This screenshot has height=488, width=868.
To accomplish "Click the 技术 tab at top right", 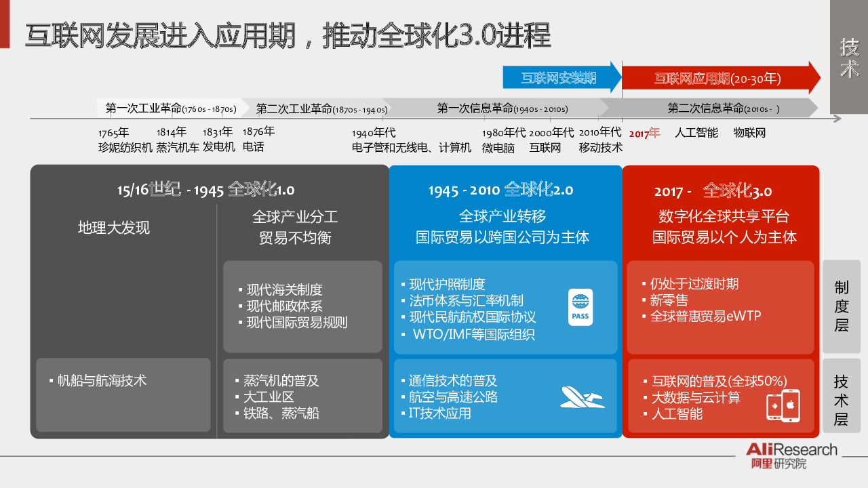I will point(849,57).
